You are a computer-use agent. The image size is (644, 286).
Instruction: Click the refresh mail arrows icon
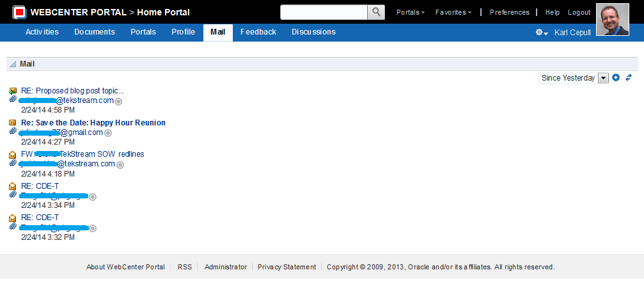[629, 77]
